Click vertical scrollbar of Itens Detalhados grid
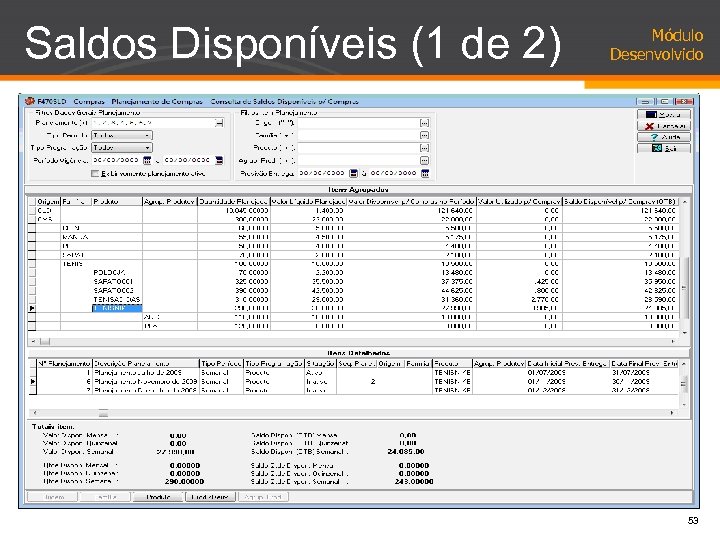Viewport: 720px width, 540px height. click(x=684, y=383)
